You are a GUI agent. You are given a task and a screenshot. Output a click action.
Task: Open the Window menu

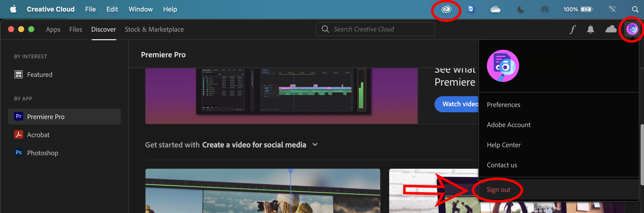[140, 9]
